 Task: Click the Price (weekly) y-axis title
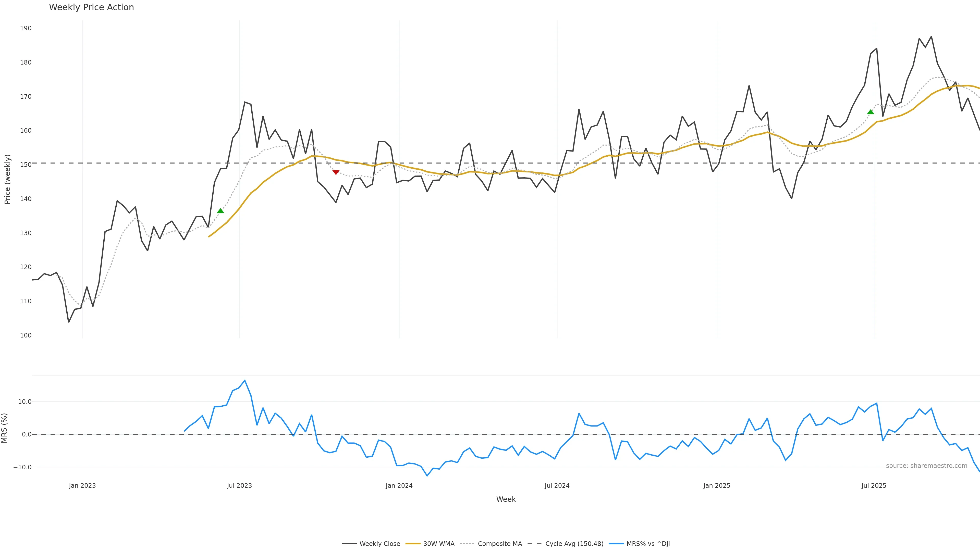coord(7,179)
